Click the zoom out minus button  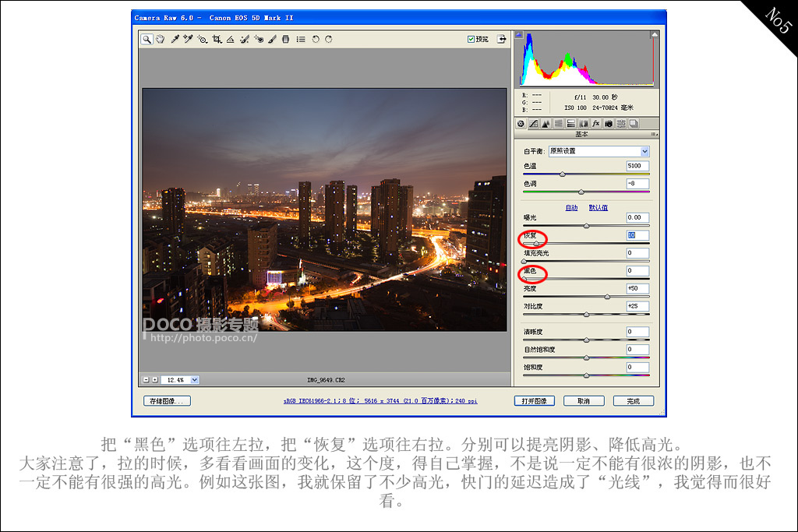(x=146, y=380)
